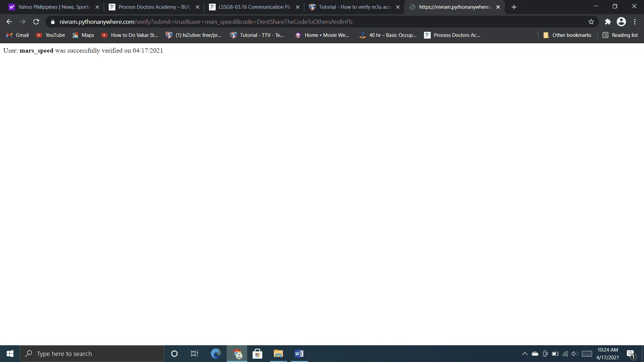Switch to LSSGB-03.16 Communication tab
Image resolution: width=644 pixels, height=362 pixels.
255,7
